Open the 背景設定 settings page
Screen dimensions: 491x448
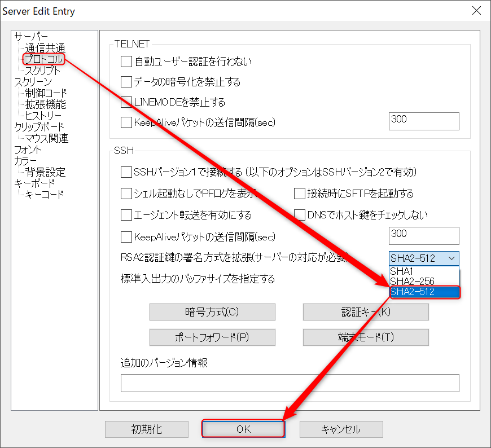[x=41, y=172]
